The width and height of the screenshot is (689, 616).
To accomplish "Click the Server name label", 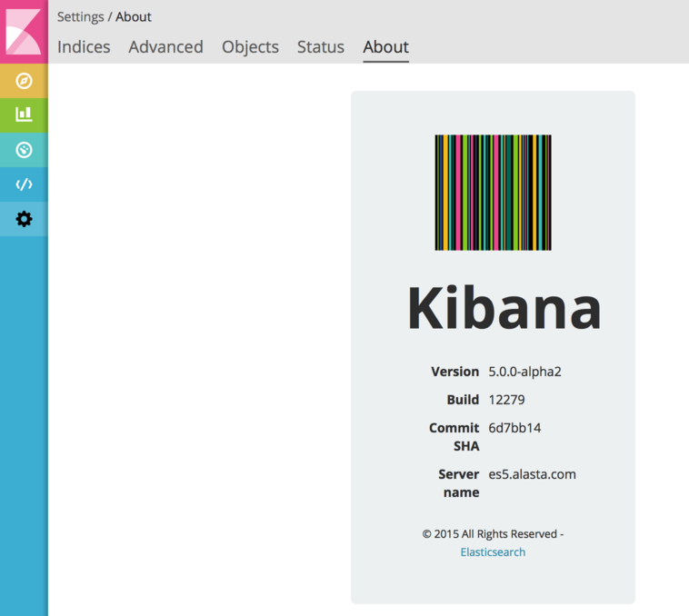I will 459,483.
